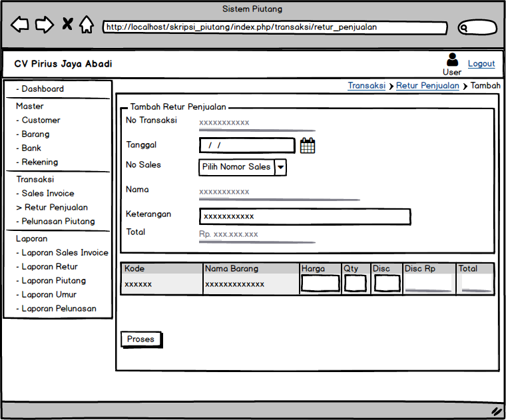
Task: Open Rekening in the sidebar
Action: 37,162
